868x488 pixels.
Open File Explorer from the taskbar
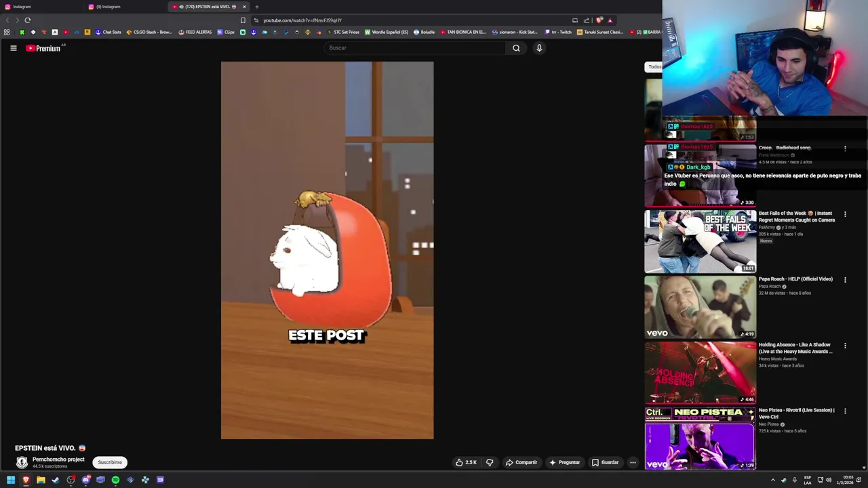pos(41,480)
